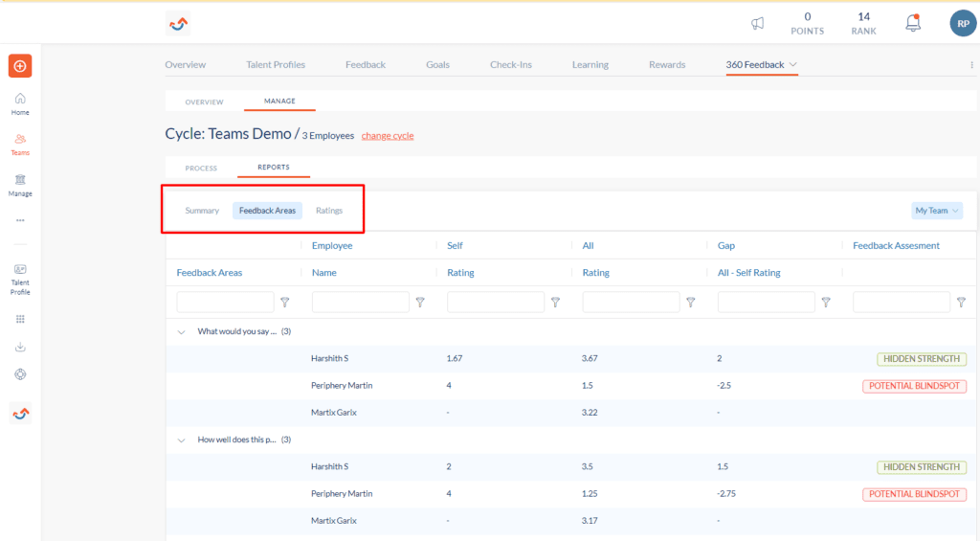The width and height of the screenshot is (980, 541).
Task: Switch to the OVERVIEW sub-tab
Action: [x=205, y=101]
